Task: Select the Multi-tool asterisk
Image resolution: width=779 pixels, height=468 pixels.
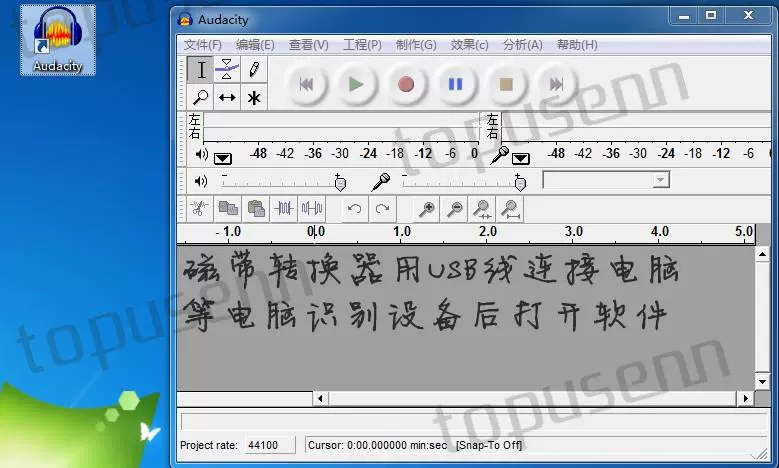Action: [254, 97]
